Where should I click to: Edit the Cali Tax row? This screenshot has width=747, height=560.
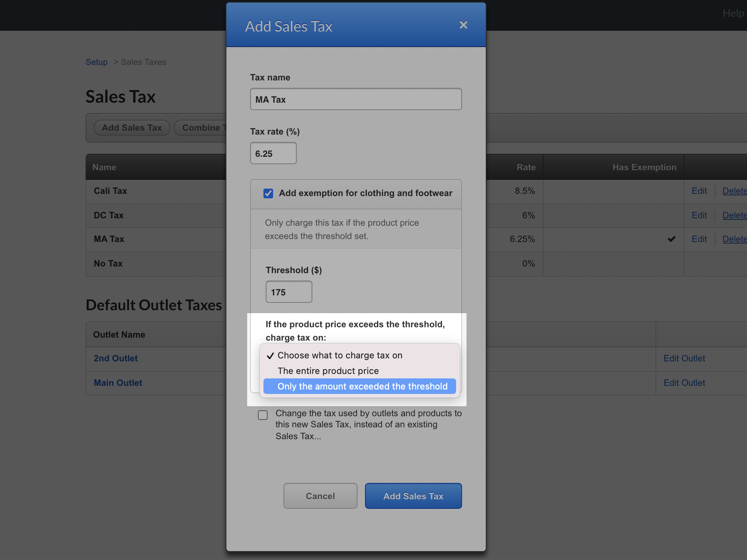tap(699, 191)
